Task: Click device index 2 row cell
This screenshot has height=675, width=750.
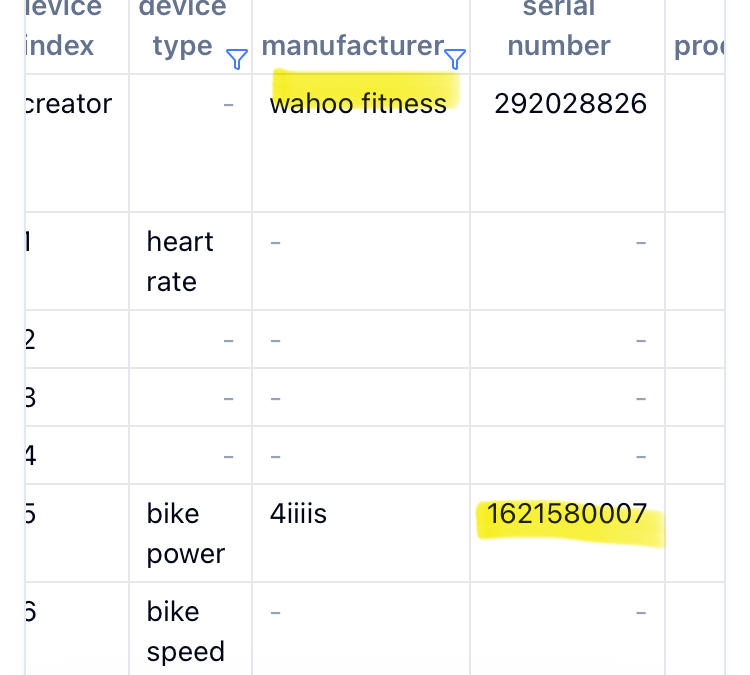Action: coord(77,339)
